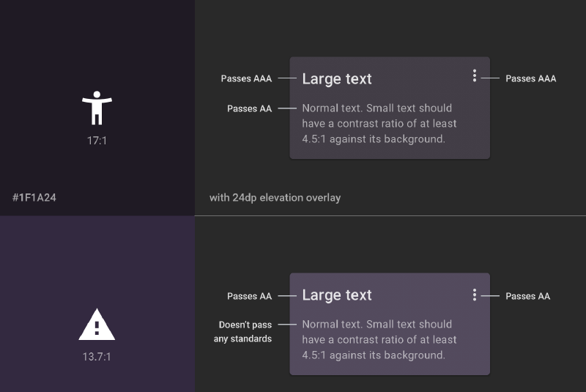Click the bottom card's normal text paragraph
Screen dimensions: 586x392
(379, 340)
